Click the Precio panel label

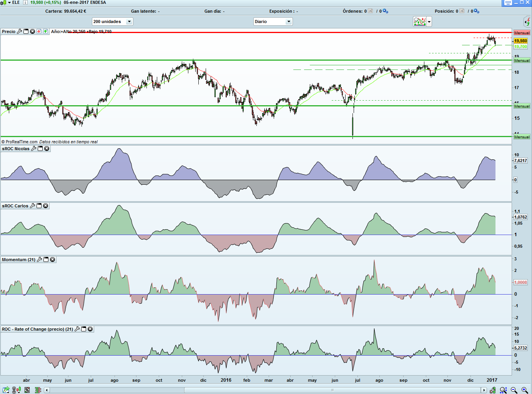9,31
